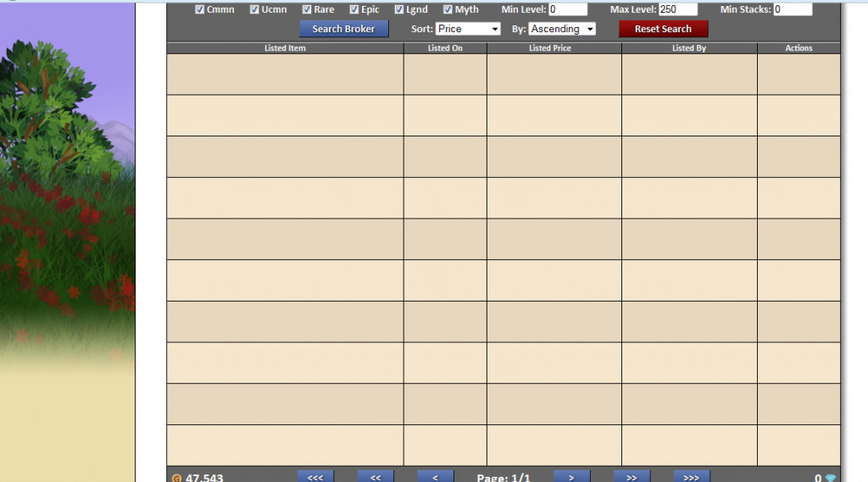Screen dimensions: 868x482
Task: Jump to last page with >>> button
Action: coord(692,477)
